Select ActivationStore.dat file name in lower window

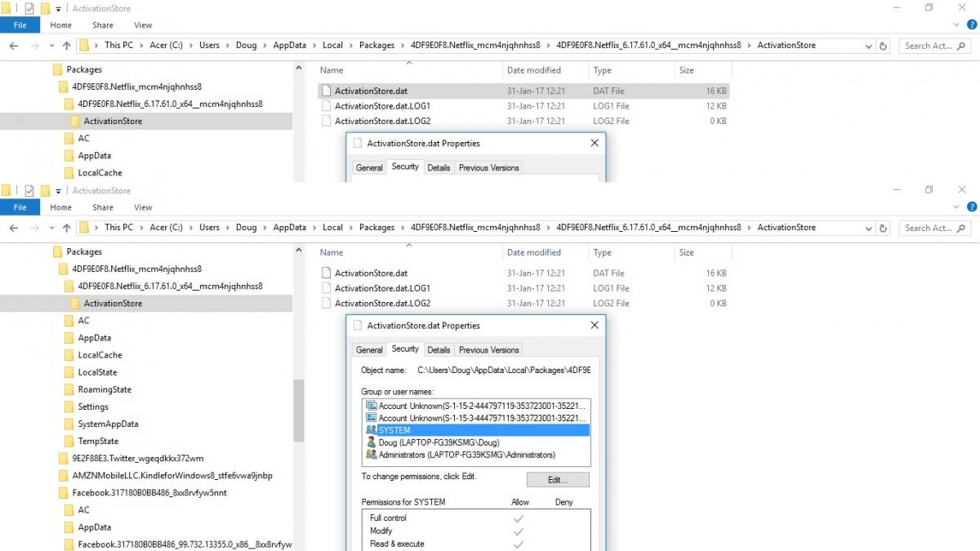click(371, 273)
